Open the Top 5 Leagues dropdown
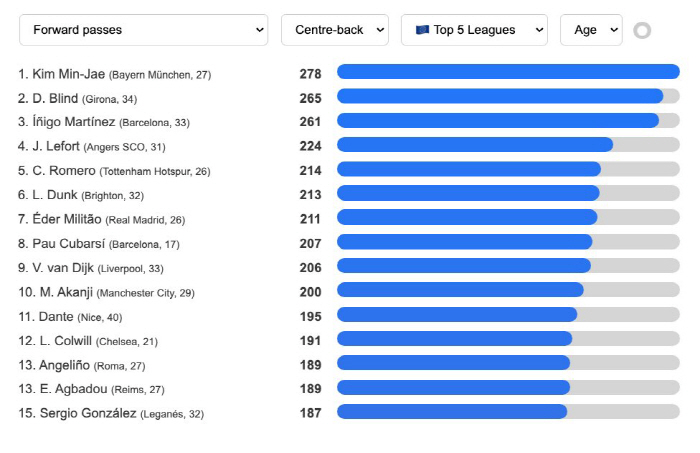700x453 pixels. coord(474,30)
